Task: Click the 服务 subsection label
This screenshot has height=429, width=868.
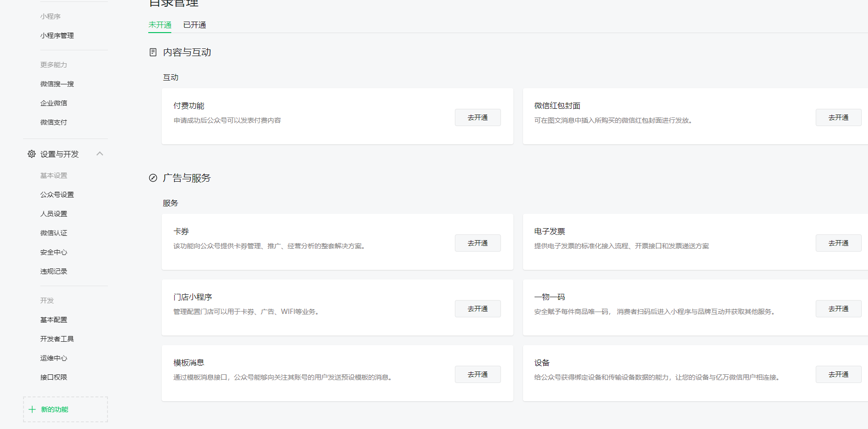Action: pos(171,203)
